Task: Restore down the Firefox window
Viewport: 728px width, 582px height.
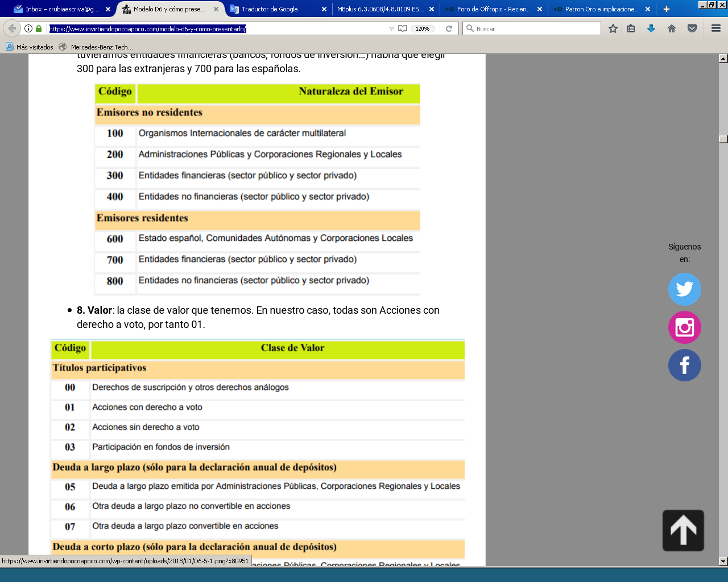Action: point(712,5)
